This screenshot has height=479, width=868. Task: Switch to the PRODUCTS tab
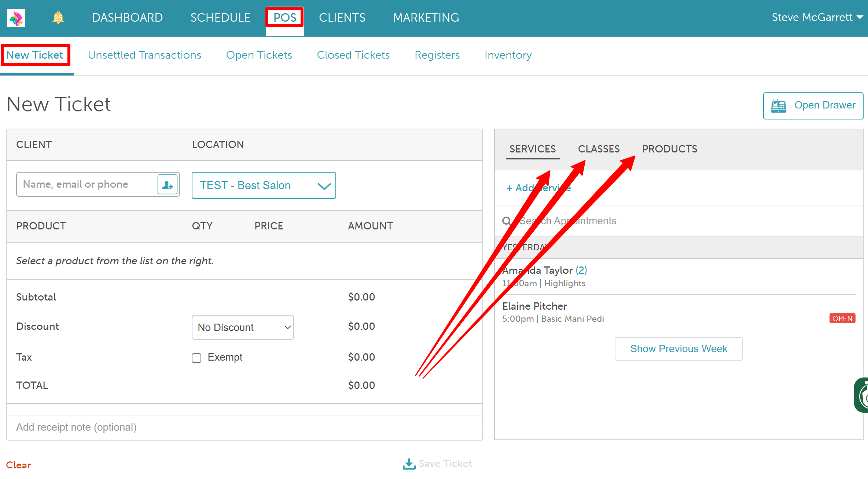669,149
